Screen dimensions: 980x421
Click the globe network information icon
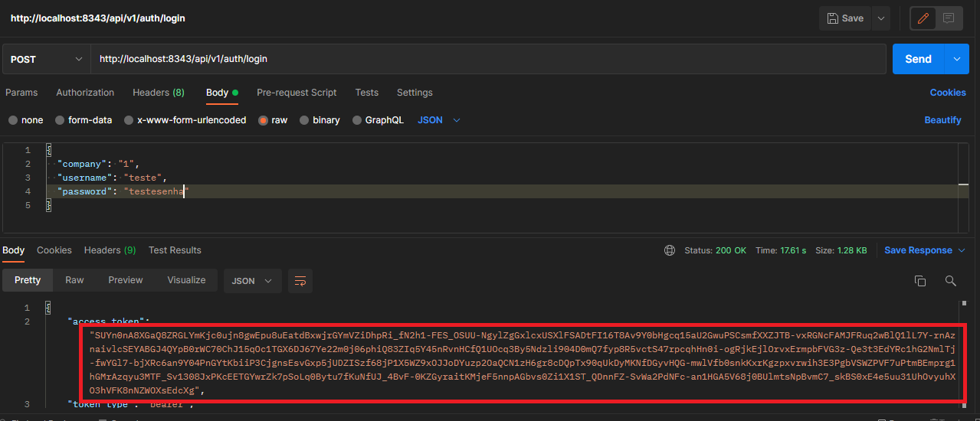(670, 250)
